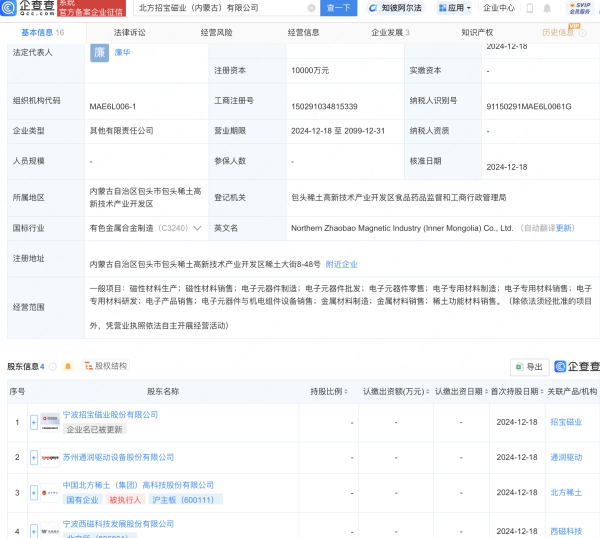Switch to 知识产权 tab
This screenshot has width=600, height=538.
[x=477, y=33]
